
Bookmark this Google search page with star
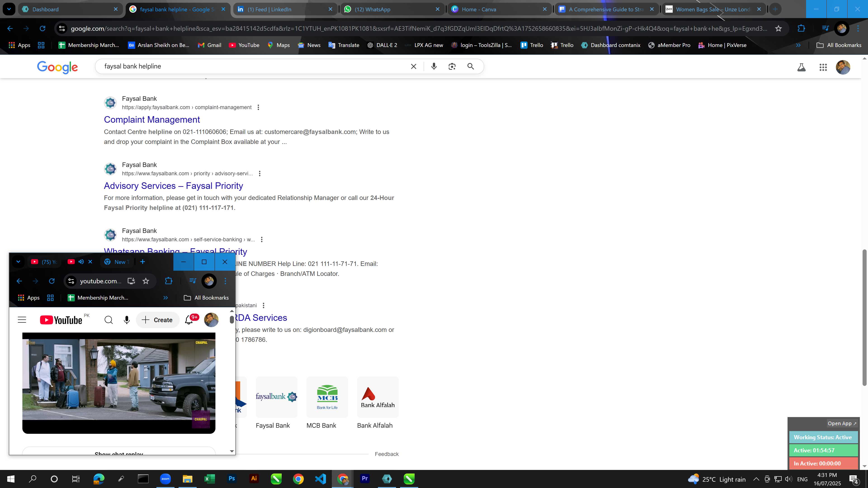pos(778,29)
